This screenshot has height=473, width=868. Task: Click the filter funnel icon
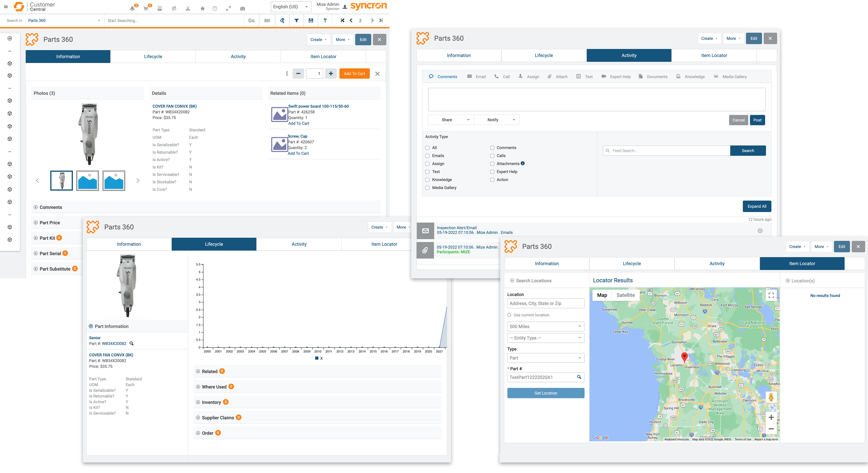(x=296, y=21)
